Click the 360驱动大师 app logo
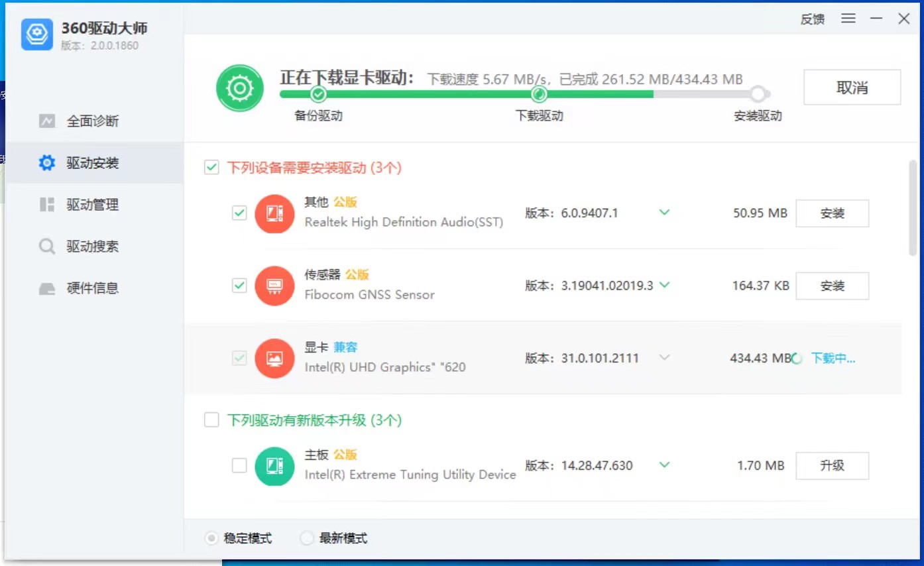Viewport: 924px width, 566px height. (36, 34)
